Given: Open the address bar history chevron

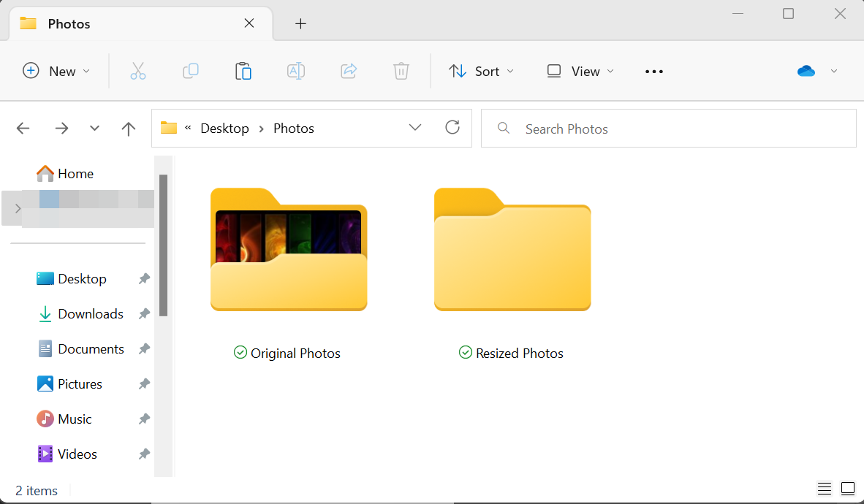Looking at the screenshot, I should click(x=415, y=127).
